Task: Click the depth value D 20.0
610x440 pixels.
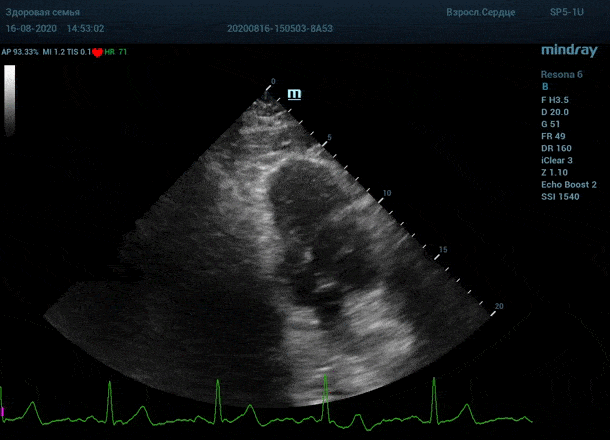Action: coord(555,111)
